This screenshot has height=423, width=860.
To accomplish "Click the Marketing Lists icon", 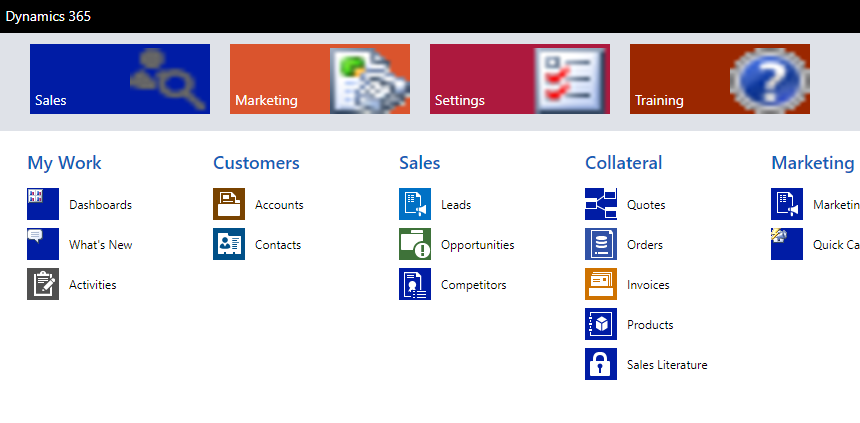I will tap(787, 204).
